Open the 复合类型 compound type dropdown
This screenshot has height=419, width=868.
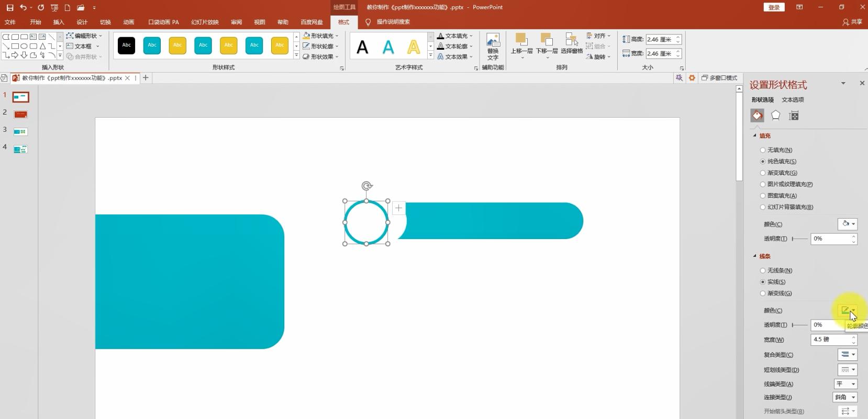tap(848, 355)
